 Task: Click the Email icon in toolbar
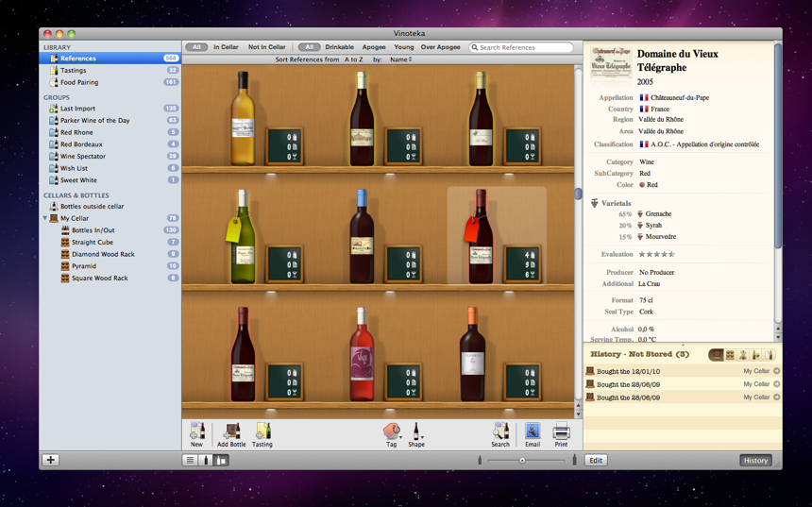(533, 431)
